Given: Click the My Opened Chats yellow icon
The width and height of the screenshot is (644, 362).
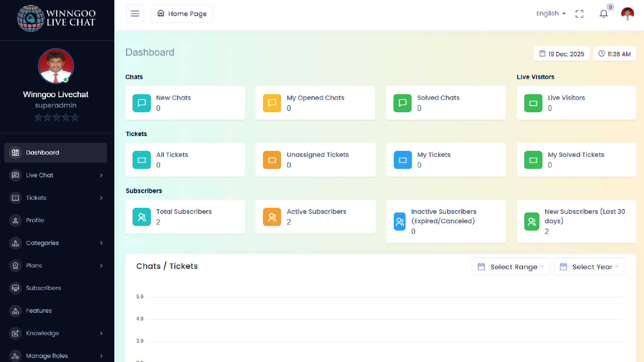Looking at the screenshot, I should click(x=272, y=103).
